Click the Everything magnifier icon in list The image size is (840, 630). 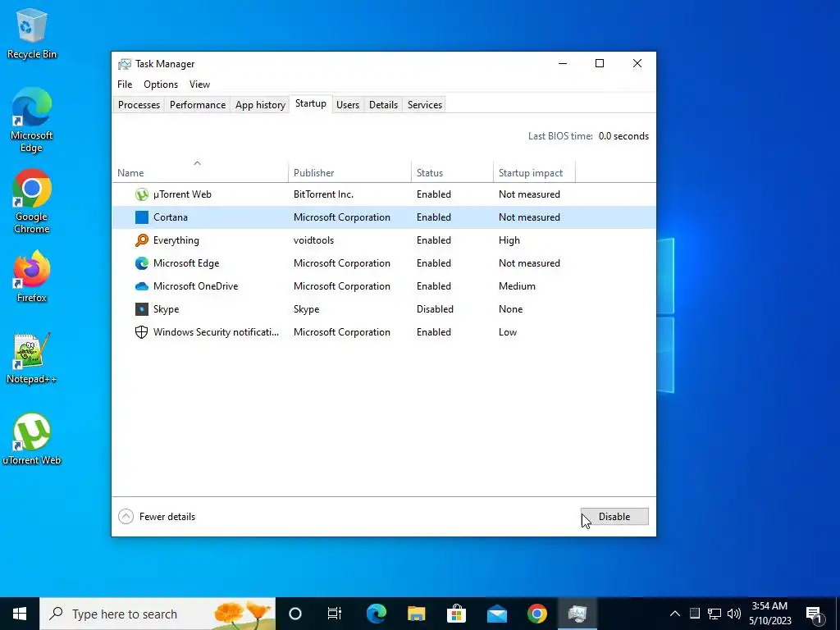click(141, 240)
